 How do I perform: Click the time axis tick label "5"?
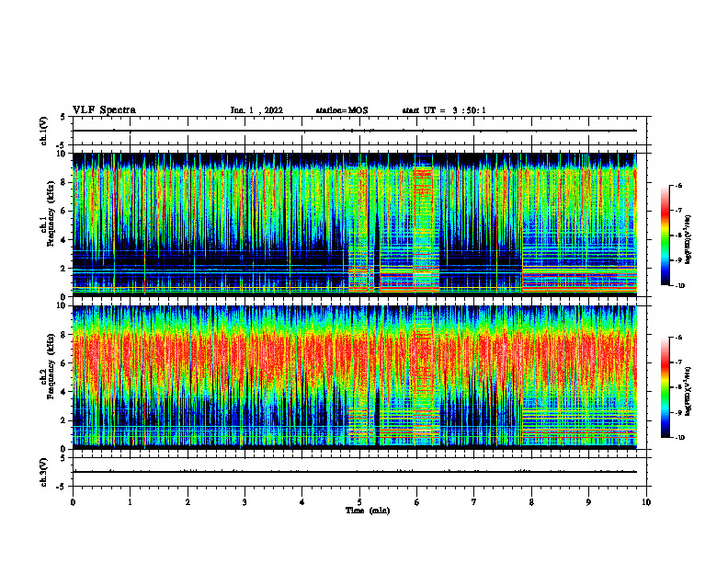click(359, 502)
